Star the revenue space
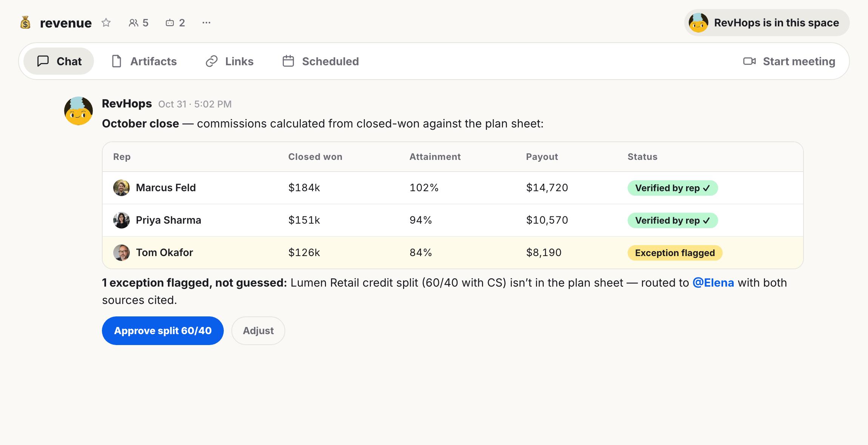868x445 pixels. pyautogui.click(x=106, y=23)
